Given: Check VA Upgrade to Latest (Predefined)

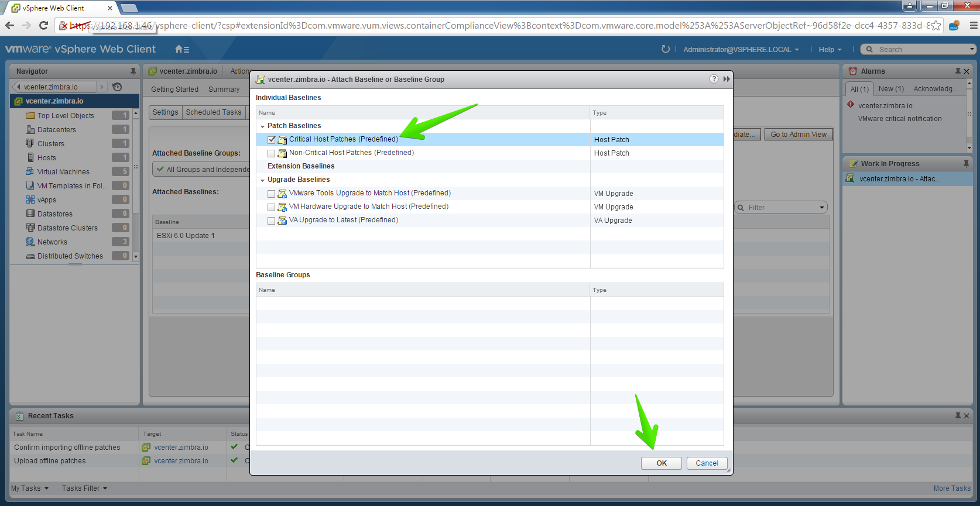Looking at the screenshot, I should coord(271,221).
